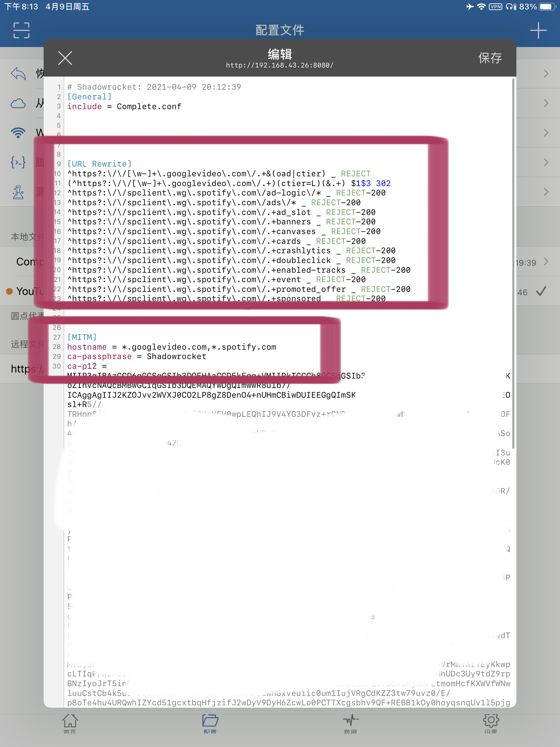Tap the WiFi icon in sidebar list
This screenshot has width=560, height=747.
pyautogui.click(x=18, y=133)
